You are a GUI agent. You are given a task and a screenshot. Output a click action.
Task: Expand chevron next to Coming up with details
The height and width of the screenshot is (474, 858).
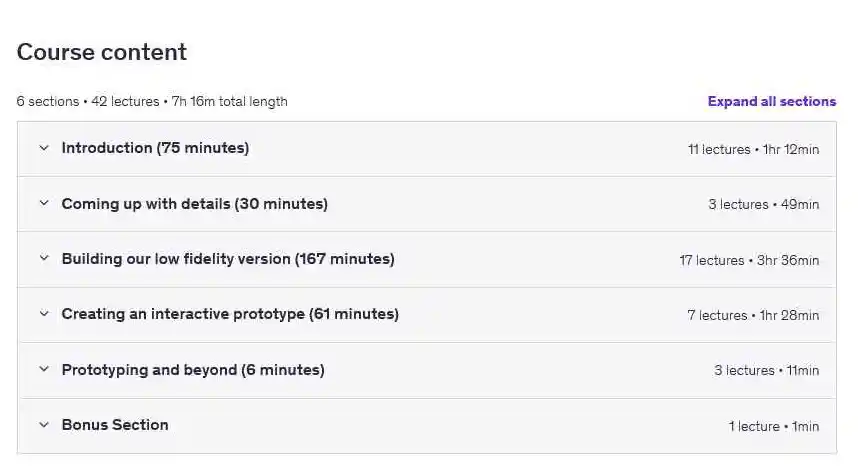point(44,204)
